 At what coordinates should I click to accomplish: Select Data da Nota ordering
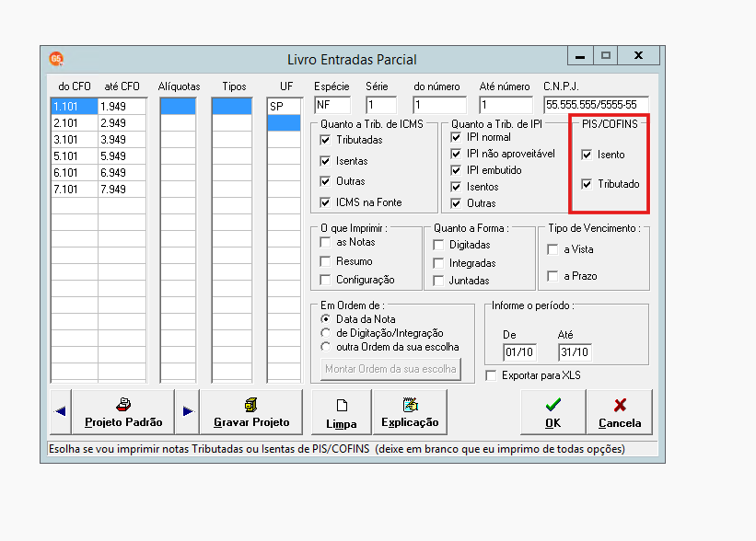(326, 319)
